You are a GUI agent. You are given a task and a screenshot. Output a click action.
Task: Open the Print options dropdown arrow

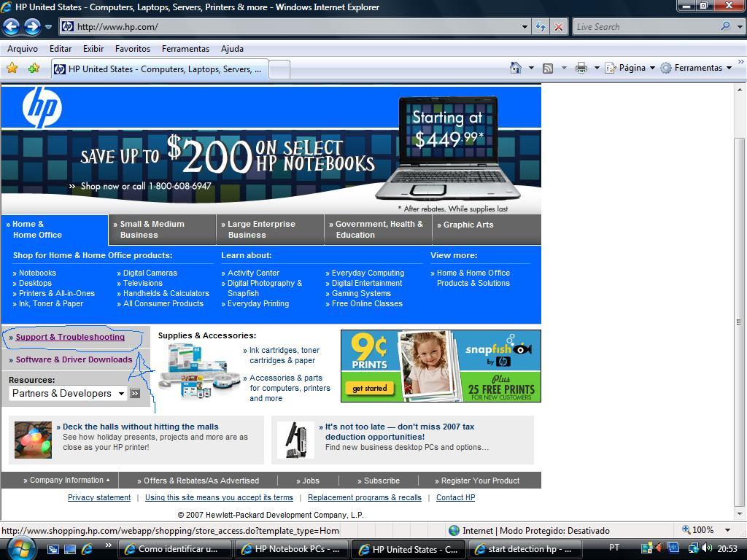click(x=597, y=68)
